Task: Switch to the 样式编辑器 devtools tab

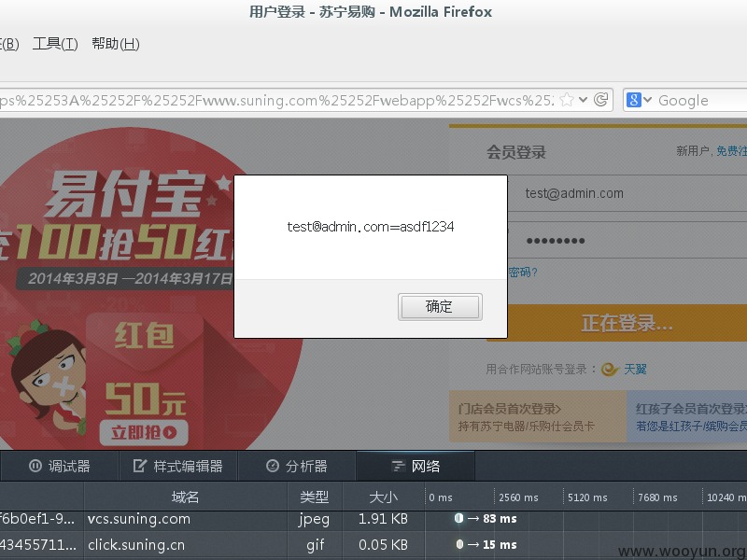Action: point(177,466)
